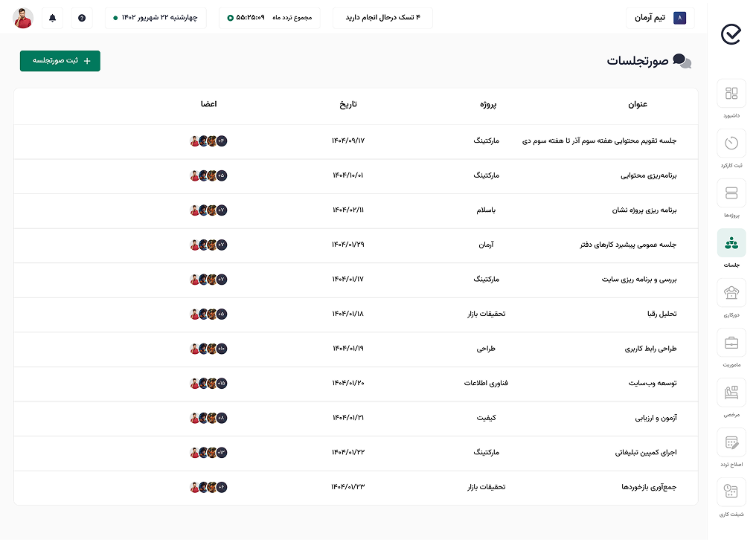Viewport: 756px width, 542px height.
Task: Open the جمع‌آوری بازخوردها meeting row
Action: pyautogui.click(x=356, y=488)
